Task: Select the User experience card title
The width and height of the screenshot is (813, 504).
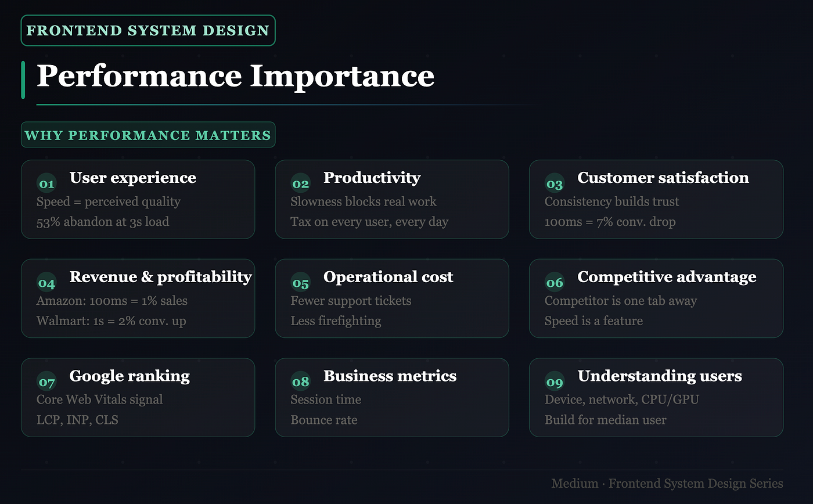Action: click(x=133, y=178)
